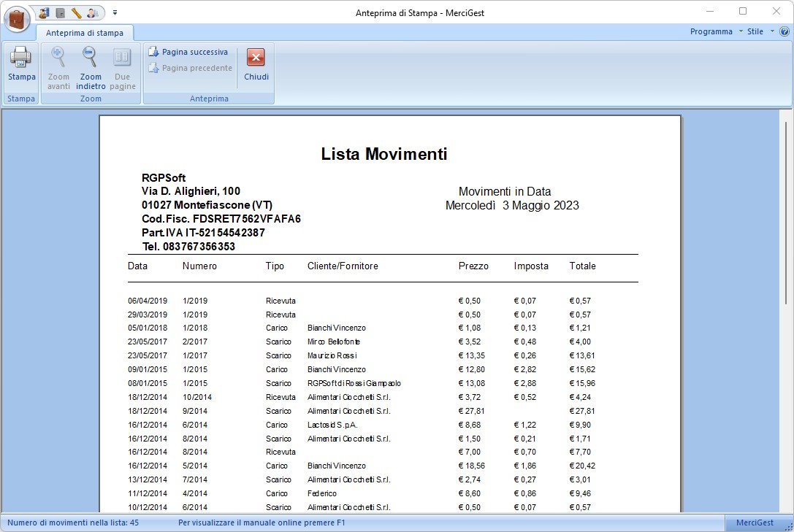Click the 'Data' column header
The image size is (794, 532).
pos(138,266)
